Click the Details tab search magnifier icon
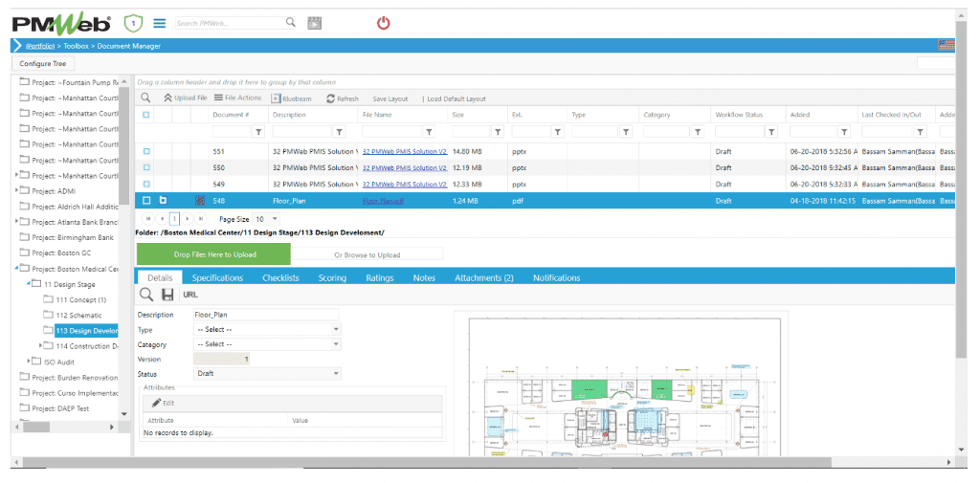The image size is (980, 483). (145, 295)
